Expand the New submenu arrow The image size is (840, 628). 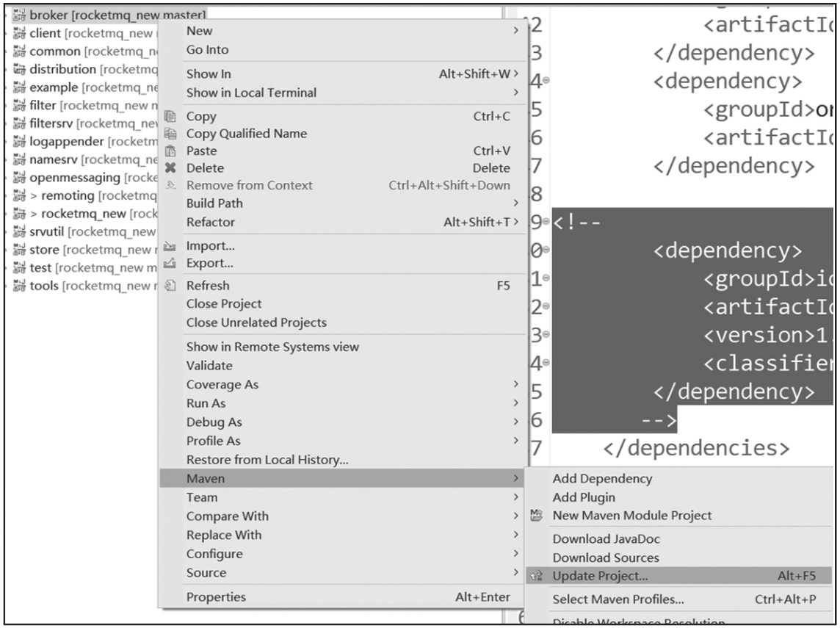tap(516, 31)
